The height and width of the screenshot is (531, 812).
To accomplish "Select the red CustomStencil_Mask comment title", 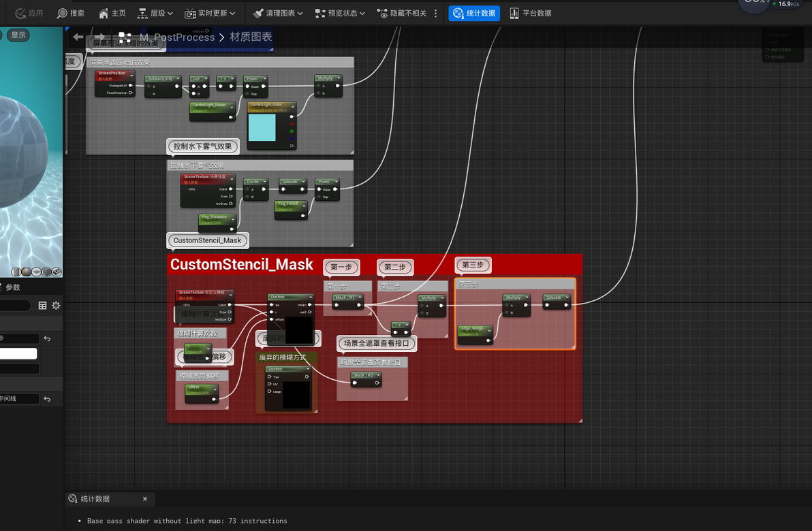I will point(242,264).
